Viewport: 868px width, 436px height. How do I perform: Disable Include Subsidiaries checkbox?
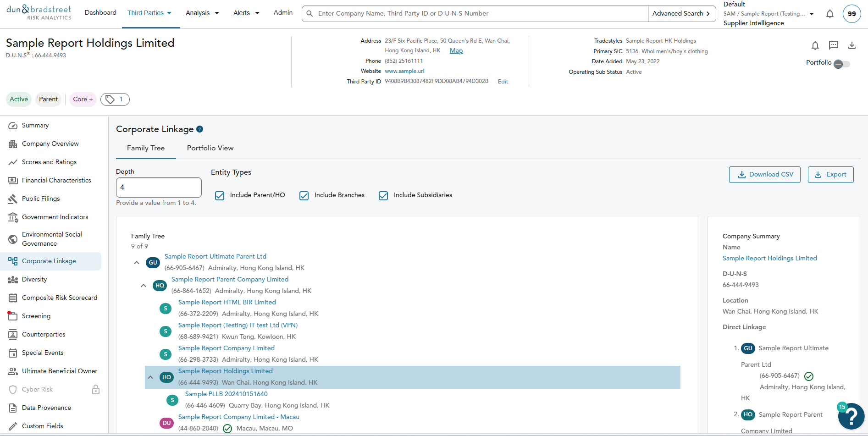click(383, 196)
